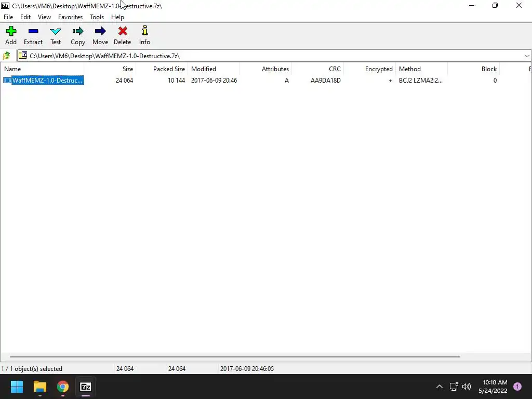Go up one folder level icon
The image size is (532, 399).
(6, 55)
